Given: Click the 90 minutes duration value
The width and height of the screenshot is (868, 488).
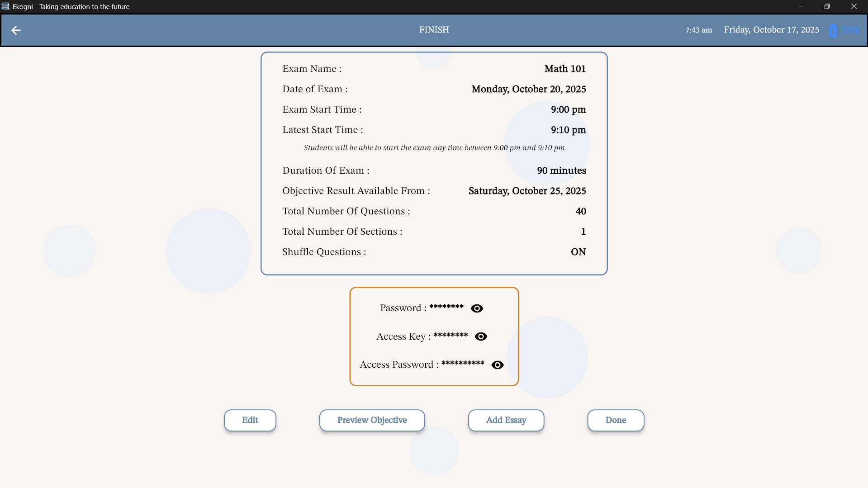Looking at the screenshot, I should [x=561, y=171].
